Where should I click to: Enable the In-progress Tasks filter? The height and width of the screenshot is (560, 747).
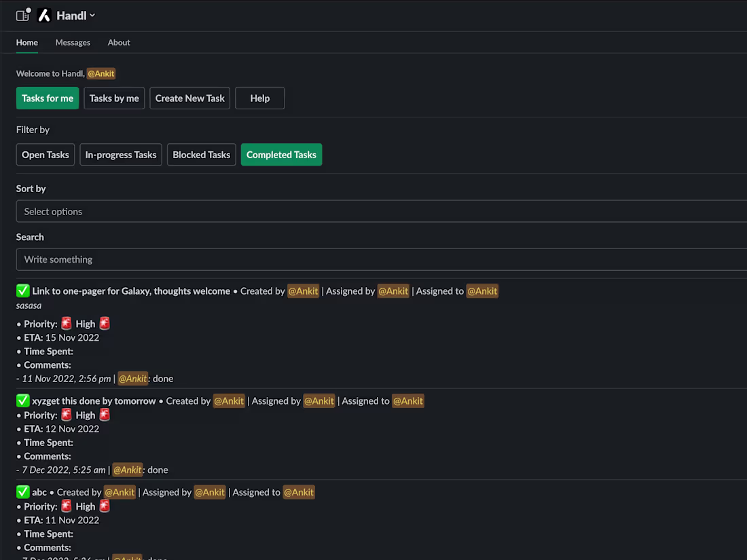pos(120,155)
